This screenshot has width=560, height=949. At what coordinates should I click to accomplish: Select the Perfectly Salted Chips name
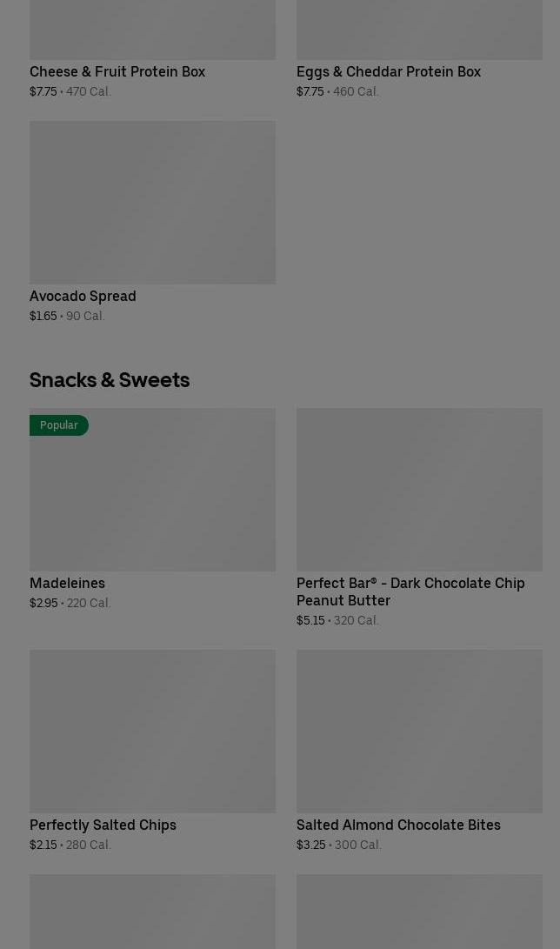103,825
